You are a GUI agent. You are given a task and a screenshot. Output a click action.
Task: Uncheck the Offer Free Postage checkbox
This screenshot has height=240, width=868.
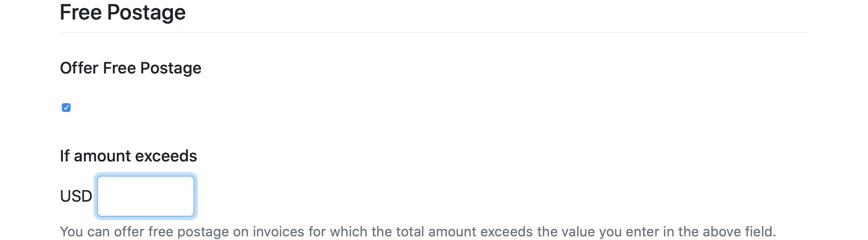click(66, 108)
